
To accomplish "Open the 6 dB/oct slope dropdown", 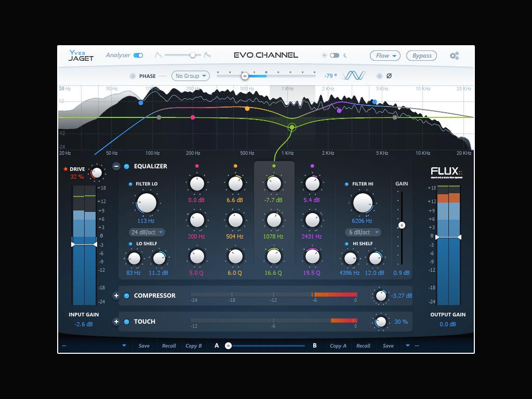I will (x=363, y=232).
